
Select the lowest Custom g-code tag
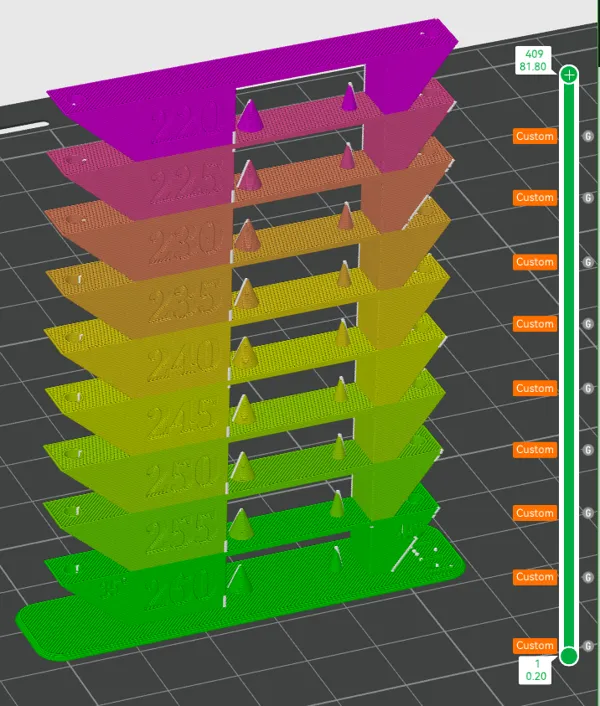pyautogui.click(x=535, y=645)
